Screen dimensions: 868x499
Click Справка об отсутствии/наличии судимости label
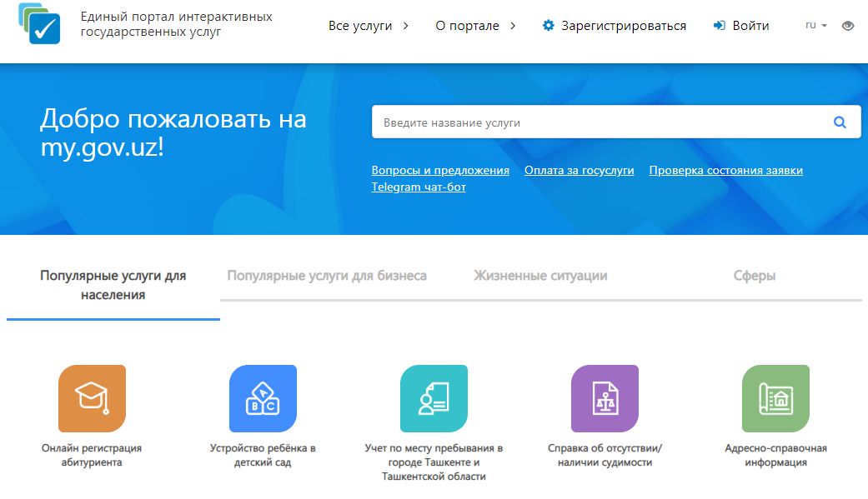605,455
